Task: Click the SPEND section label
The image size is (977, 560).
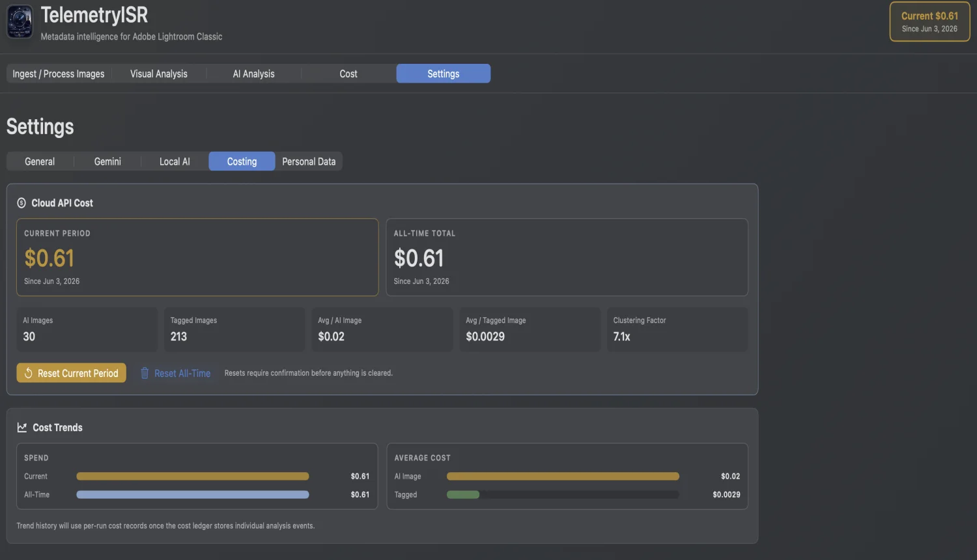Action: pyautogui.click(x=36, y=458)
